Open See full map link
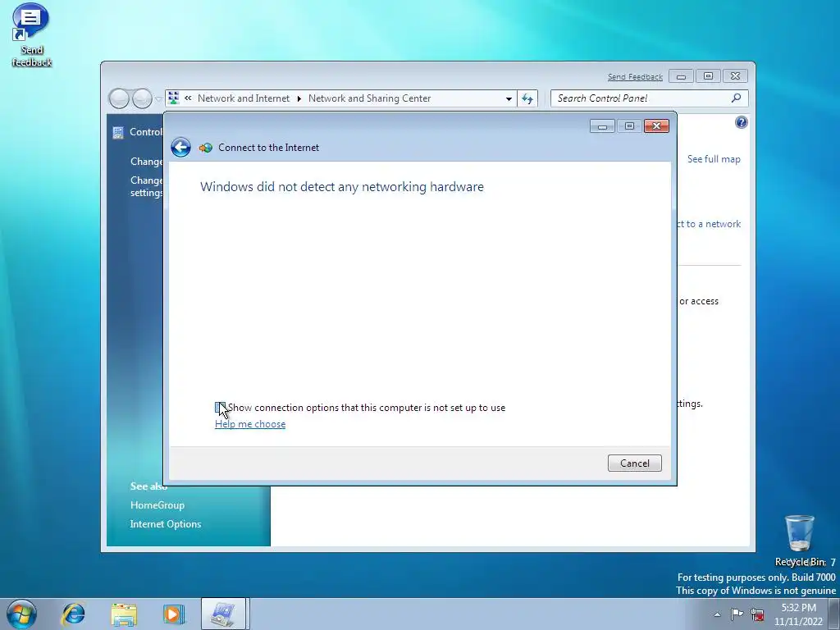840x630 pixels. point(714,159)
